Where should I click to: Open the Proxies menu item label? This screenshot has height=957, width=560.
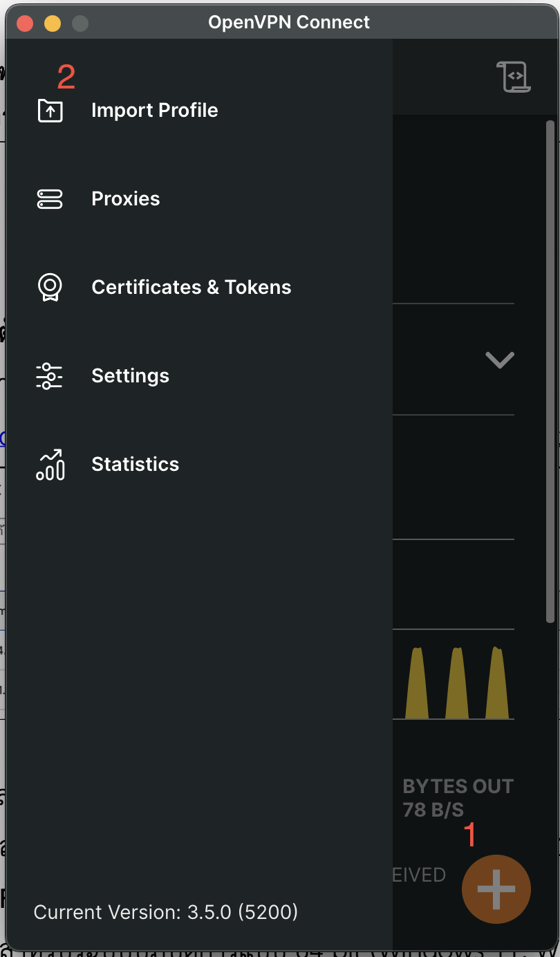pyautogui.click(x=125, y=199)
